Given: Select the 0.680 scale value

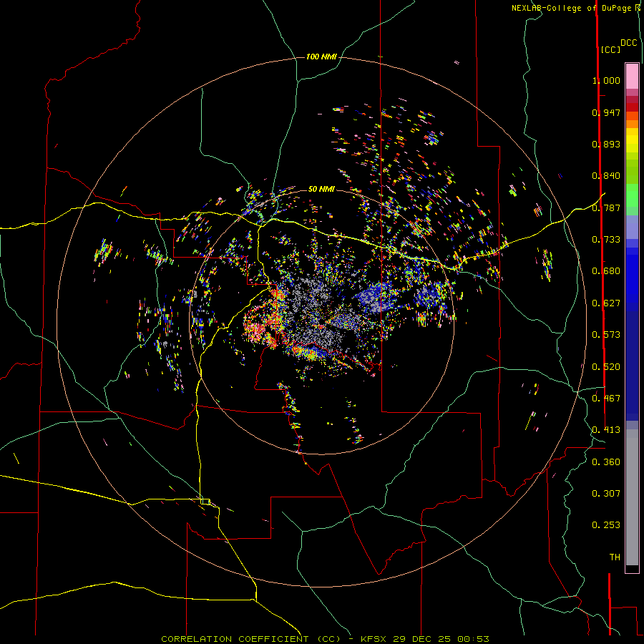Looking at the screenshot, I should click(606, 271).
